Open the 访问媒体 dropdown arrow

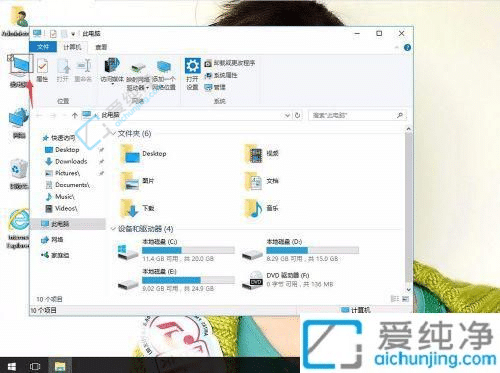pyautogui.click(x=112, y=84)
